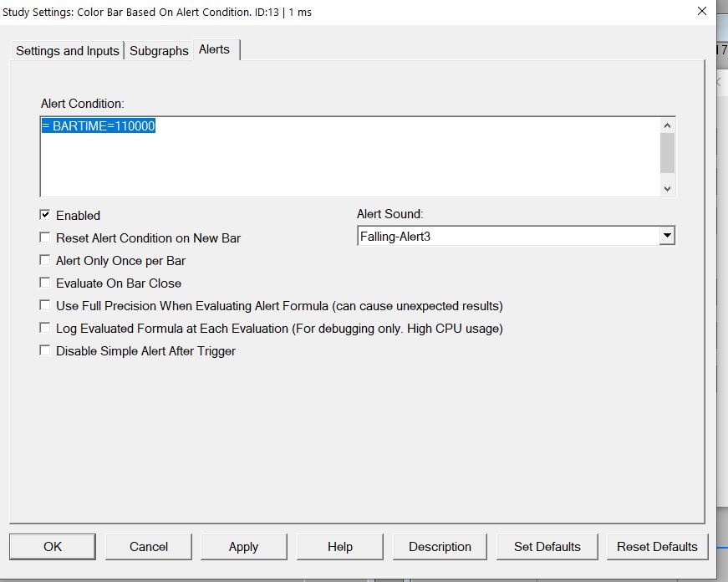
Task: Close the Study Settings dialog window
Action: [700, 12]
